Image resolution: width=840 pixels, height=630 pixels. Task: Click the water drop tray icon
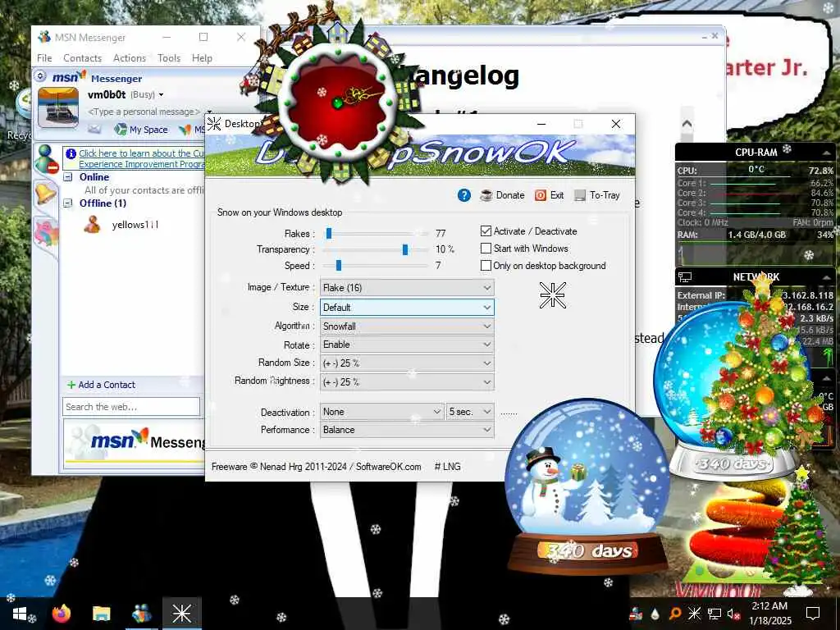point(655,614)
